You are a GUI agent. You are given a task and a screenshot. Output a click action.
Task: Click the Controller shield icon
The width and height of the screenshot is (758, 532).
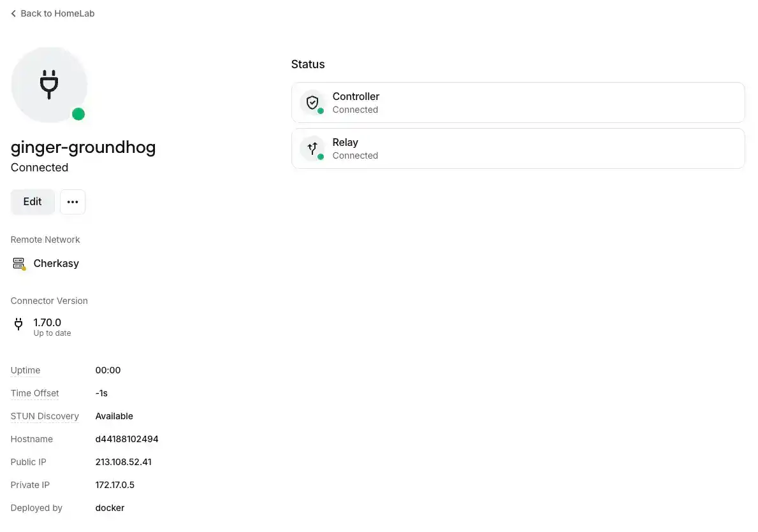coord(312,102)
